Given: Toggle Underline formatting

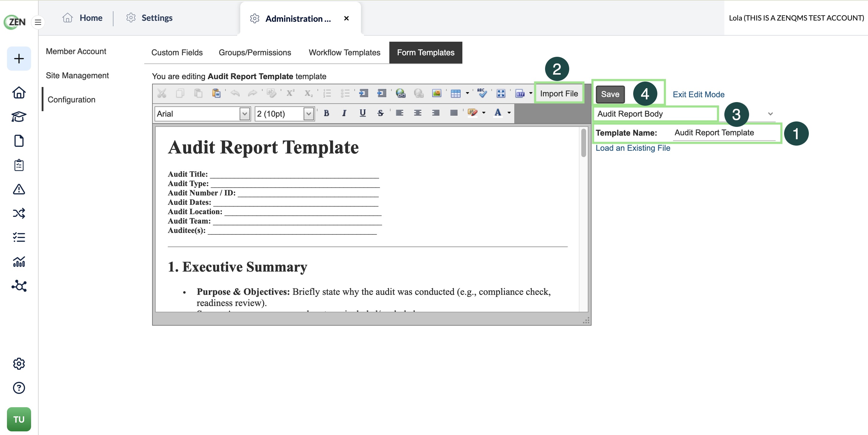Looking at the screenshot, I should pos(362,113).
